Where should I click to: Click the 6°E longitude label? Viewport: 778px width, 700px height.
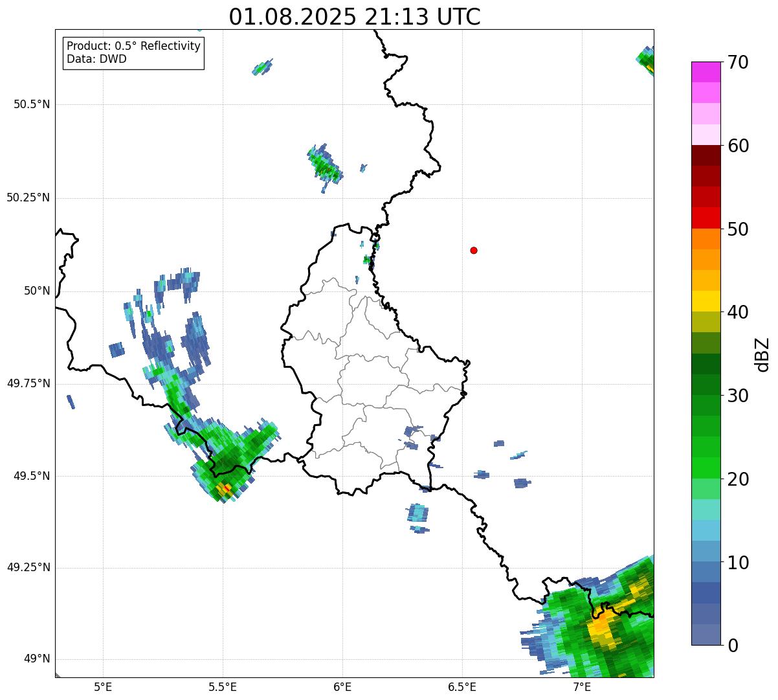coord(342,686)
